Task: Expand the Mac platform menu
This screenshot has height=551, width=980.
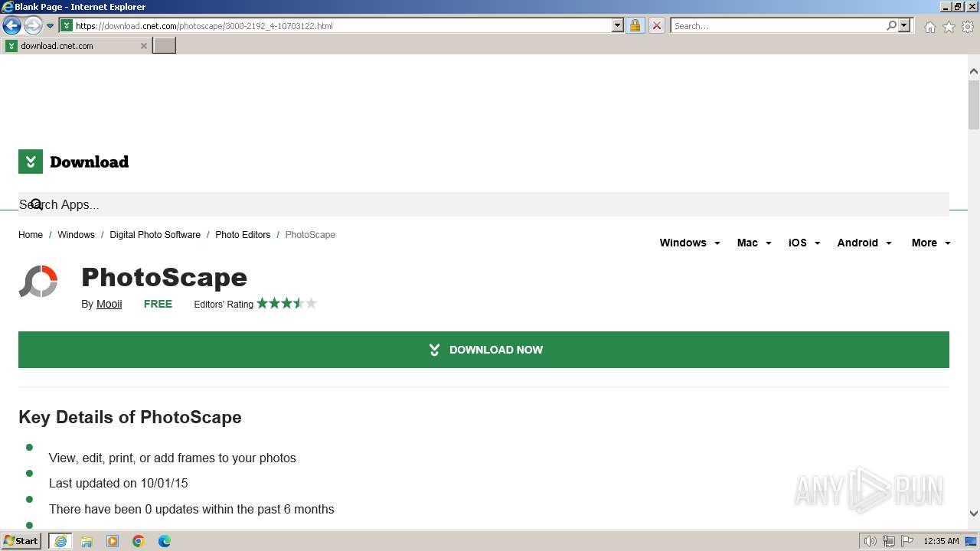Action: [x=754, y=243]
